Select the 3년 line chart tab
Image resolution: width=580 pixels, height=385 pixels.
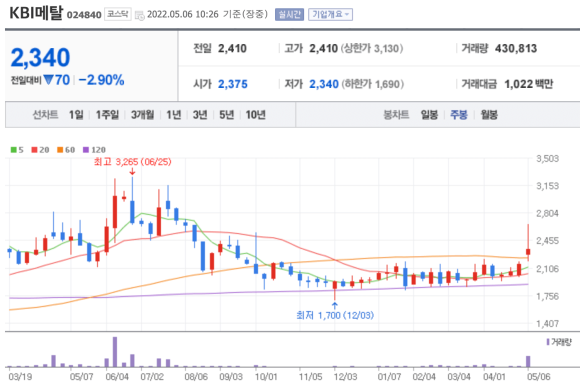tap(200, 115)
